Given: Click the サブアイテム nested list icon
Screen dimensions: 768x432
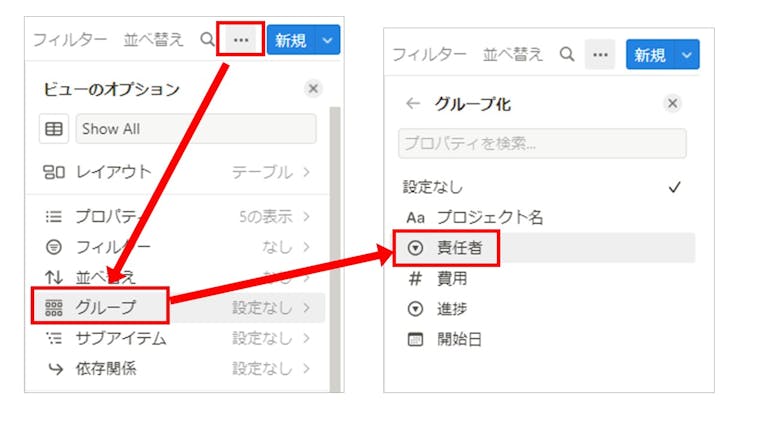Looking at the screenshot, I should [x=53, y=338].
